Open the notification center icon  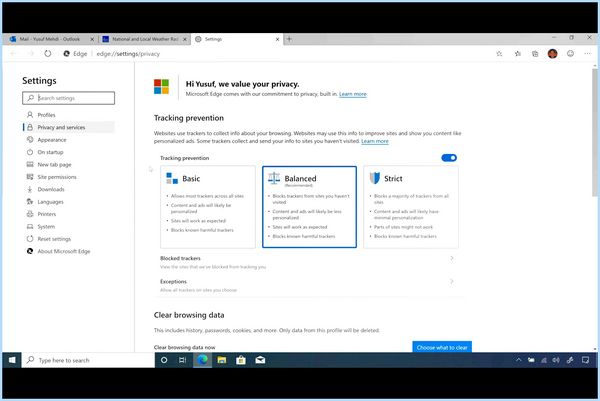pos(585,360)
